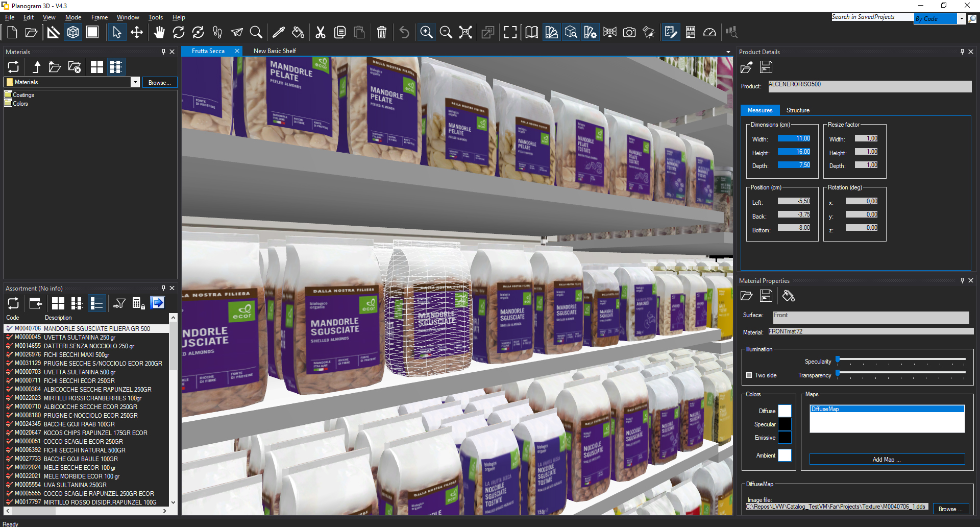The height and width of the screenshot is (527, 980).
Task: Click the scissors cut icon
Action: tap(320, 33)
